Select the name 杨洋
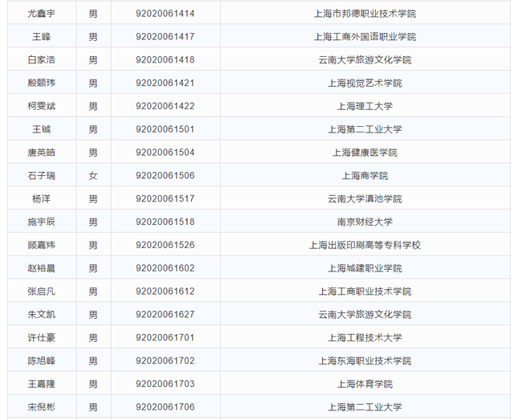 (x=41, y=198)
